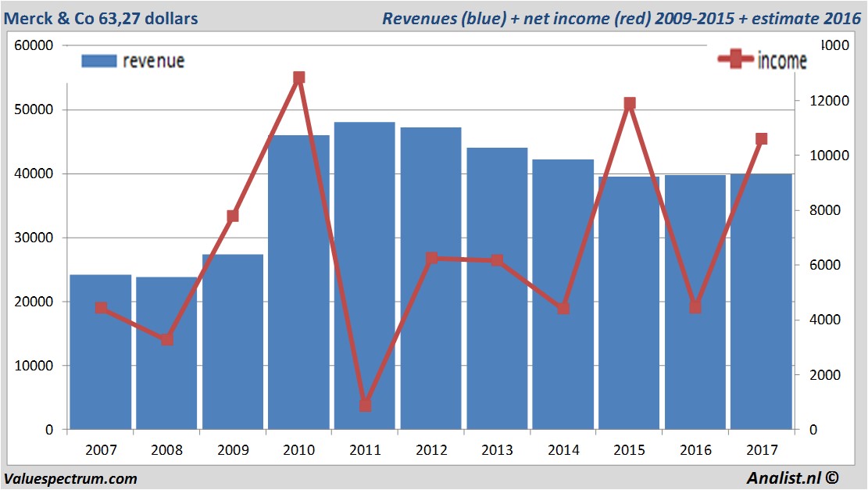The image size is (868, 490).
Task: Click the 2015 x-axis label
Action: click(630, 449)
